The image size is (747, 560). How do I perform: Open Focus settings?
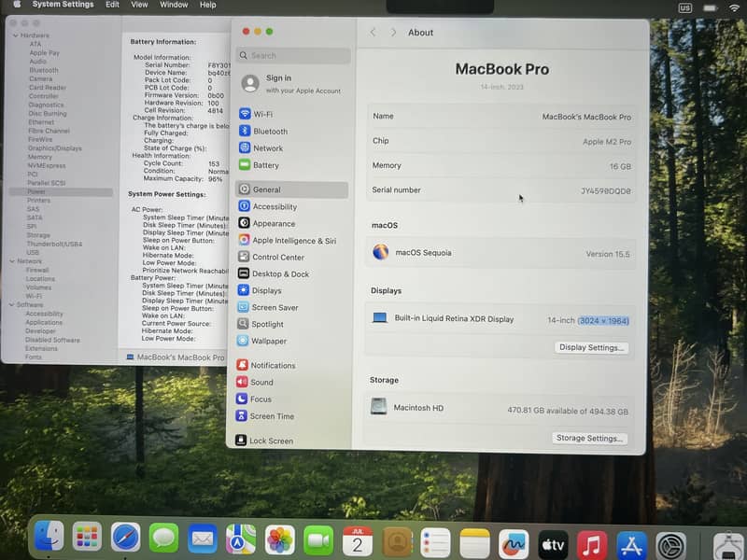pyautogui.click(x=254, y=399)
